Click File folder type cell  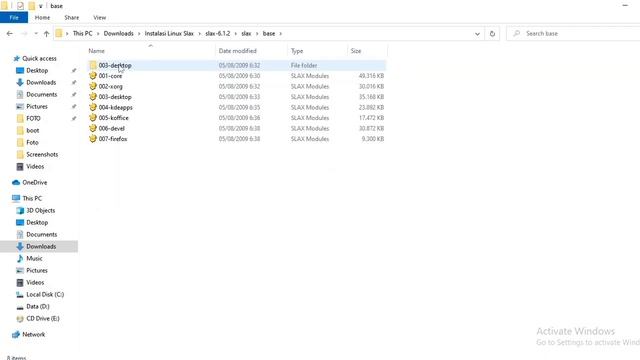[304, 65]
